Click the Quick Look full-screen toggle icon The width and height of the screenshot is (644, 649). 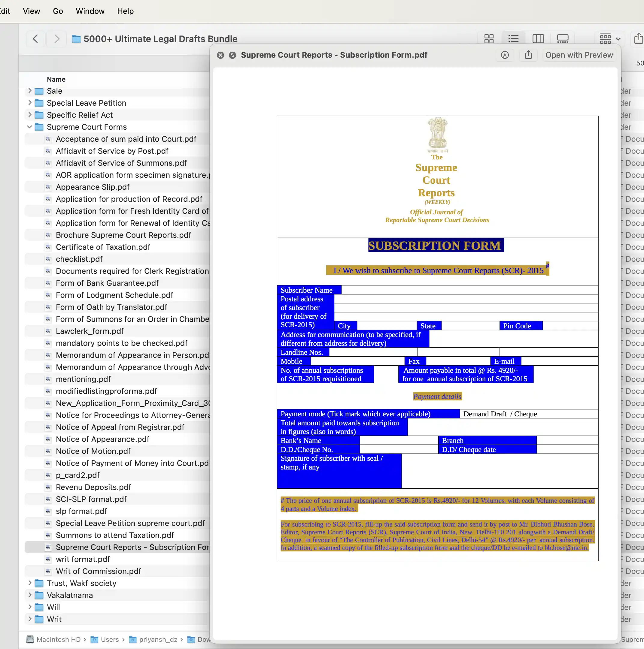(232, 55)
